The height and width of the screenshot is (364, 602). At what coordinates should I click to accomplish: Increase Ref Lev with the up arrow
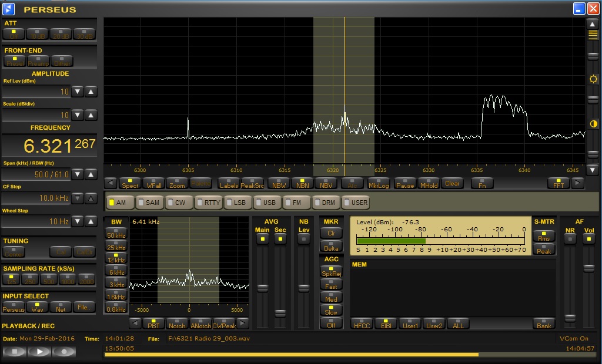click(91, 92)
